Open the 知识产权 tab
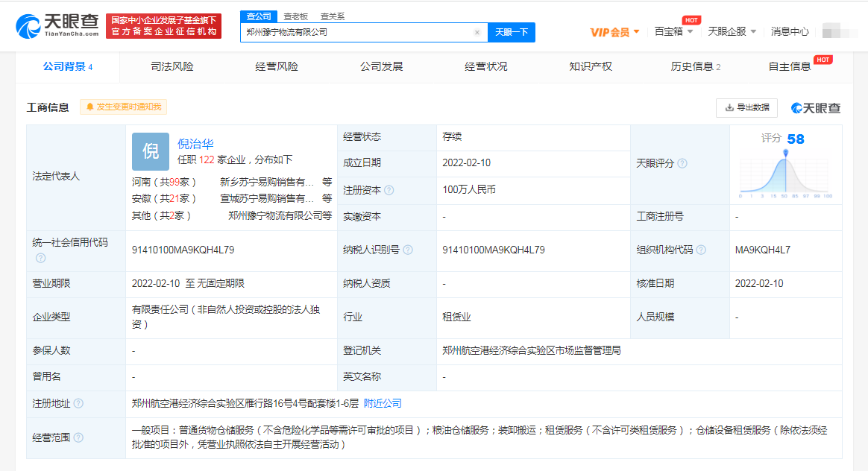Screen dimensions: 868x471 [591, 66]
